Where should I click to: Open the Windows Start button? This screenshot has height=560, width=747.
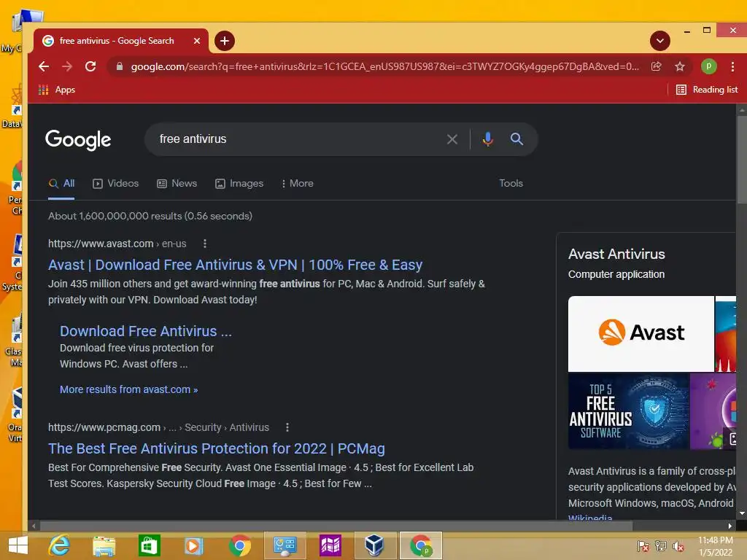[x=18, y=545]
